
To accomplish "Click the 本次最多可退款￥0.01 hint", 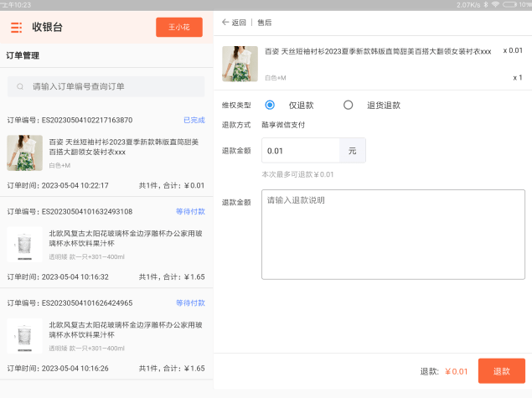I will [297, 174].
